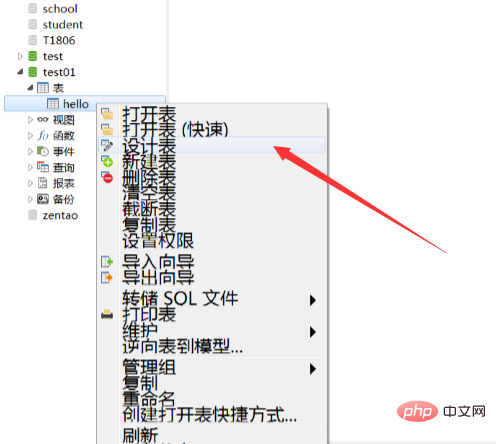Select the zentao database label
This screenshot has height=444, width=496.
click(x=60, y=216)
